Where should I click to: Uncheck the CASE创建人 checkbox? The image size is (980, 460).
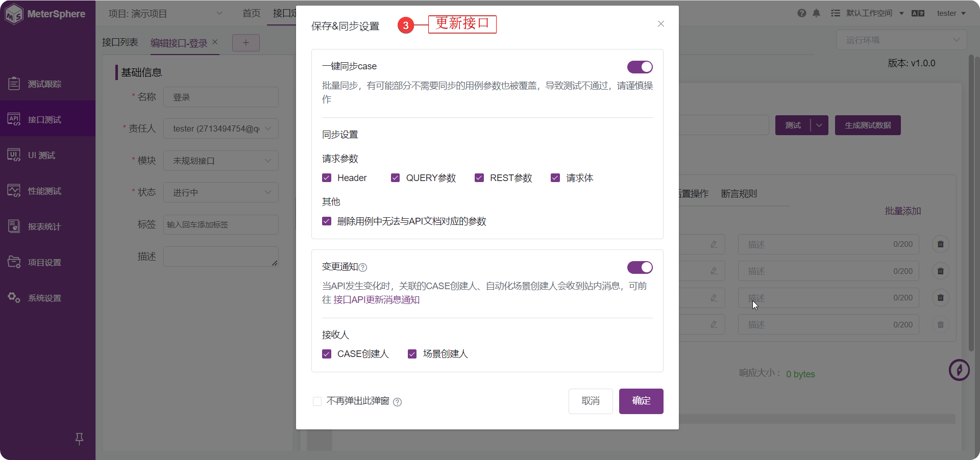pyautogui.click(x=327, y=354)
